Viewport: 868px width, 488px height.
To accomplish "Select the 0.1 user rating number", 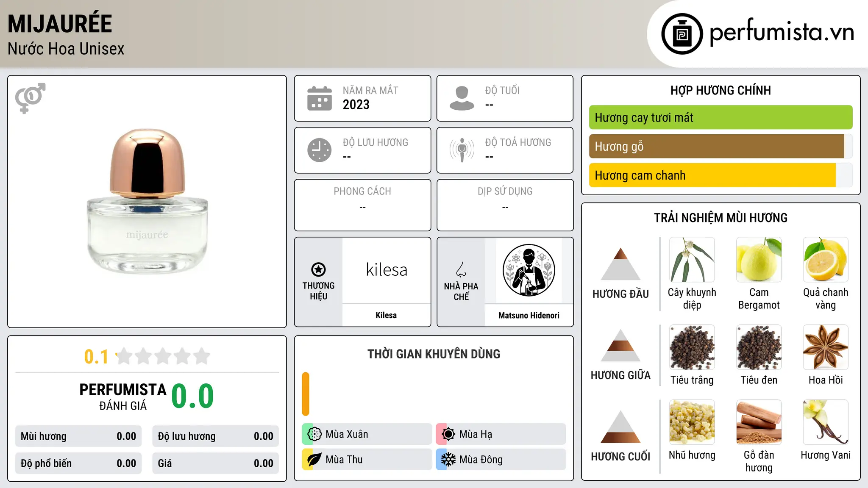I will (96, 357).
